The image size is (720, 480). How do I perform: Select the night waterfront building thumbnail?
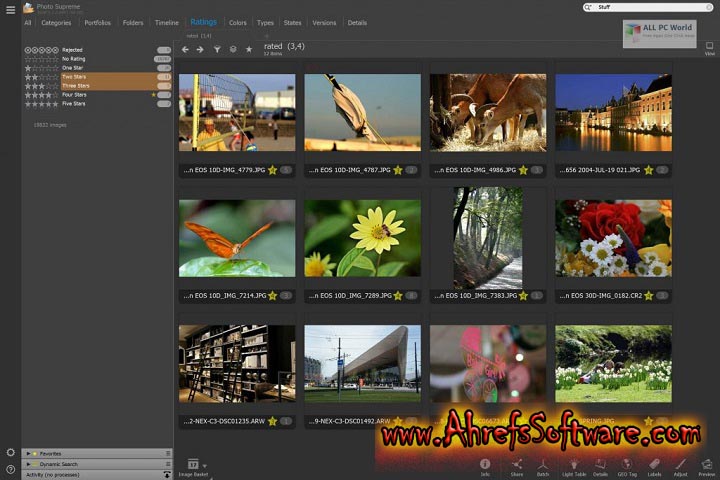tap(613, 113)
